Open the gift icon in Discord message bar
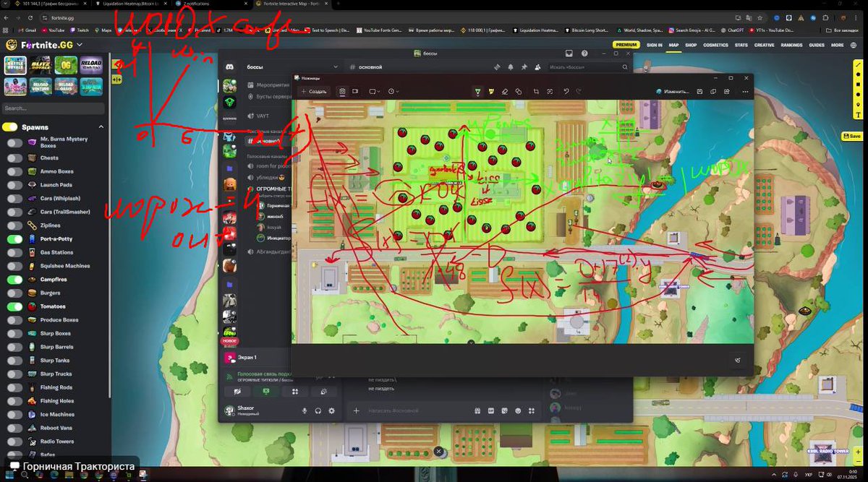This screenshot has height=482, width=868. [x=477, y=410]
